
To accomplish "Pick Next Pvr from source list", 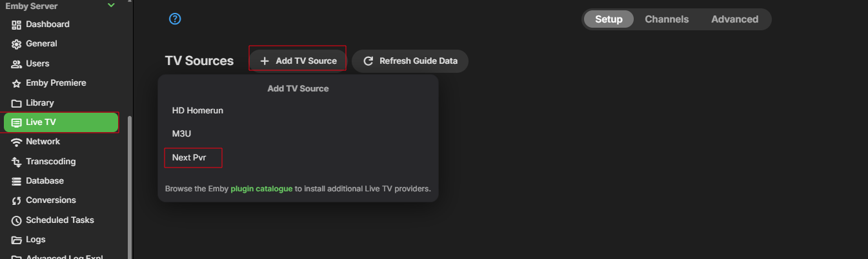I will tap(189, 158).
